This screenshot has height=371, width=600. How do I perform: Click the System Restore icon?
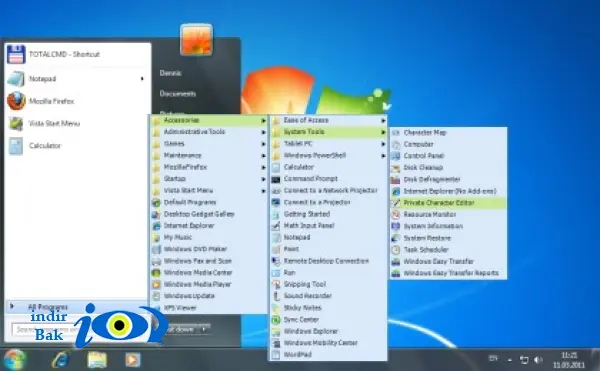[x=396, y=238]
